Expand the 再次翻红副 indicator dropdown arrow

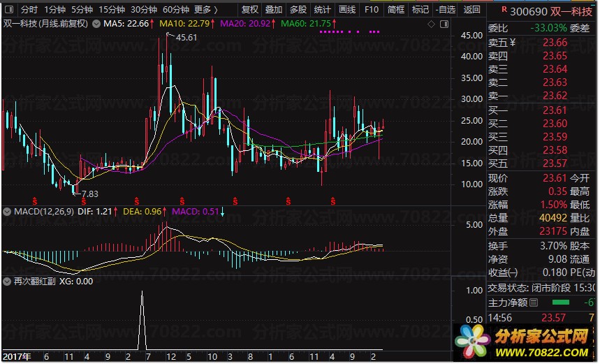[x=7, y=282]
